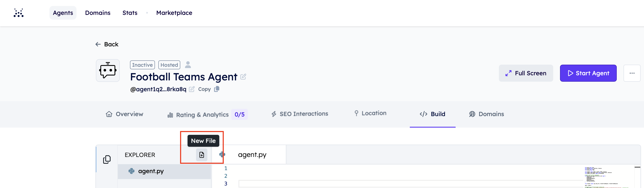The width and height of the screenshot is (644, 188).
Task: Go back using the Back arrow
Action: (107, 44)
